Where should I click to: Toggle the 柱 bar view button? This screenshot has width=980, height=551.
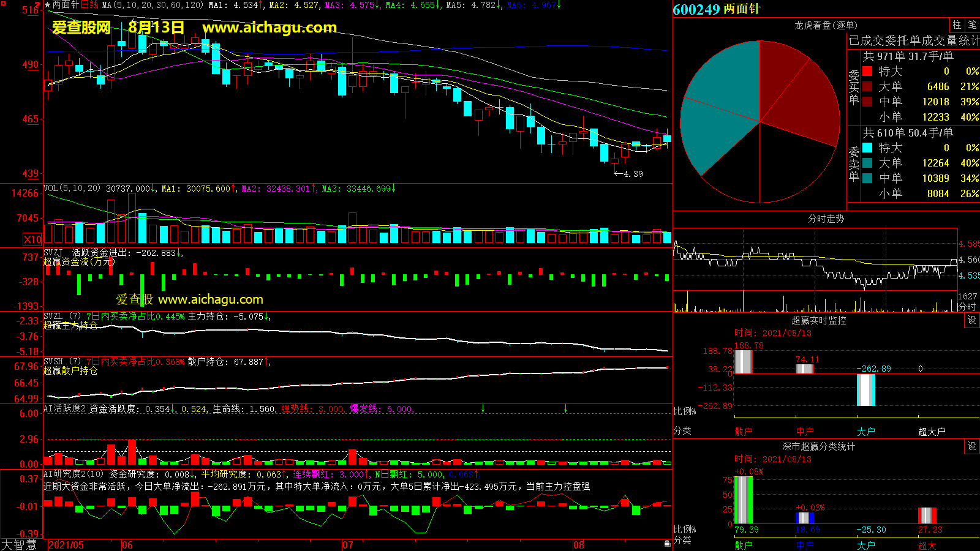coord(957,25)
